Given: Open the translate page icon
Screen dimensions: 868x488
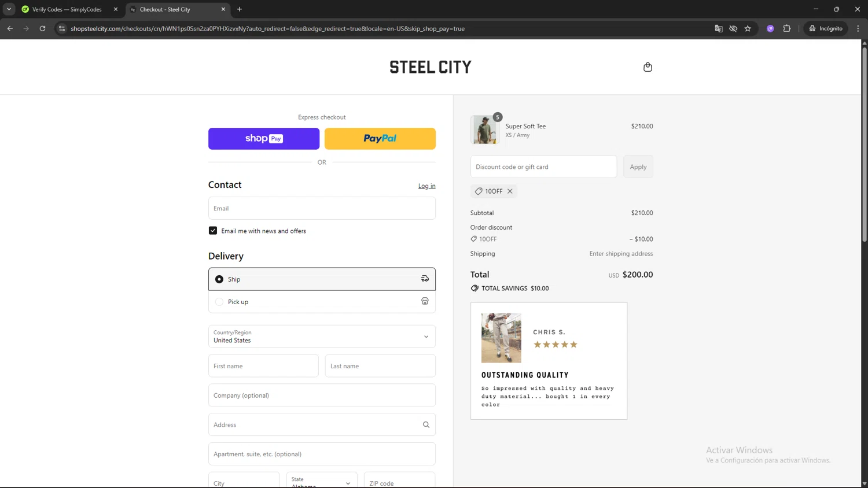Looking at the screenshot, I should (719, 28).
